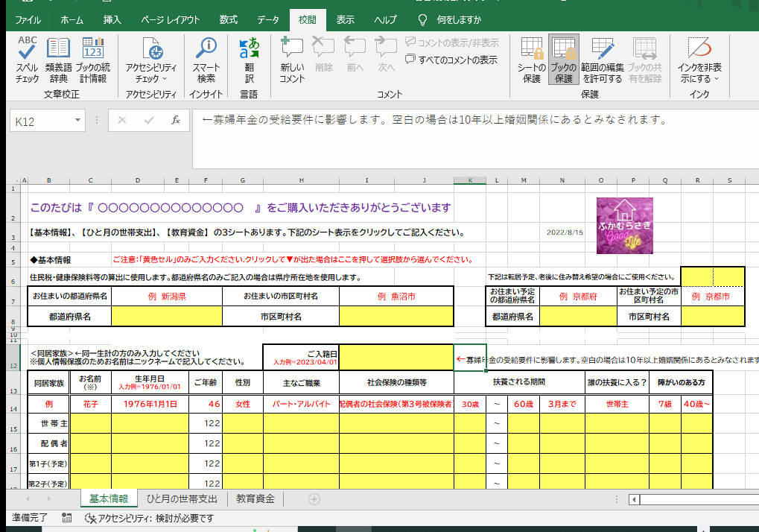Select the yellow ご入籍日 input cell

tap(396, 357)
